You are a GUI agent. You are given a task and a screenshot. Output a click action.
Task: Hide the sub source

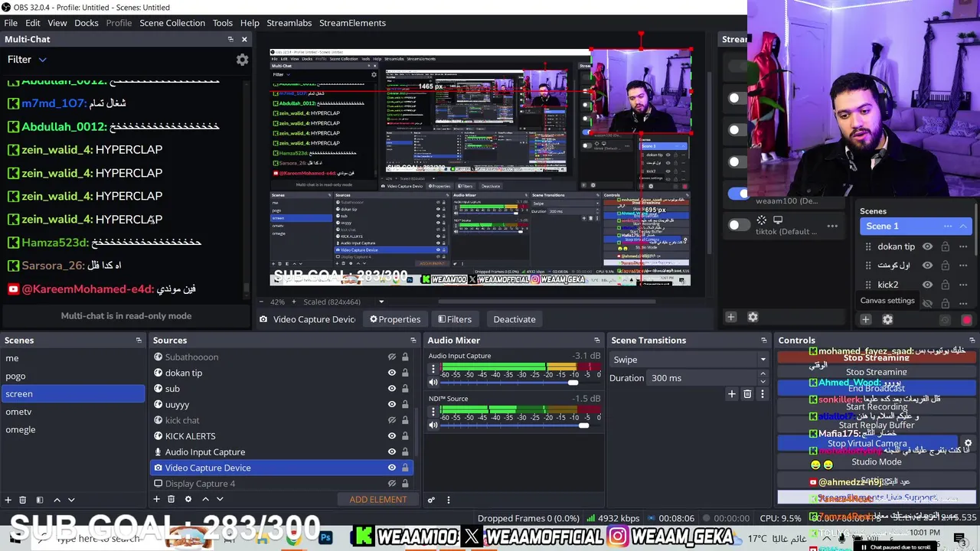point(392,389)
